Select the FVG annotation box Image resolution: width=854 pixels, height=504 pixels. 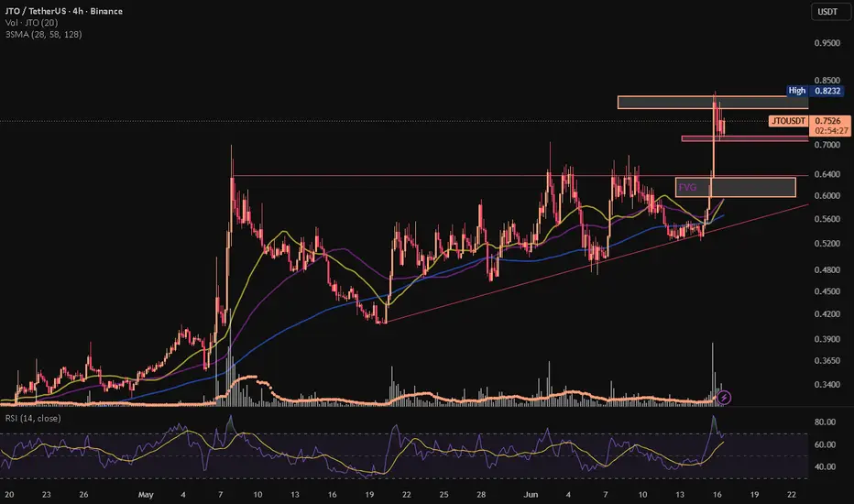click(735, 188)
